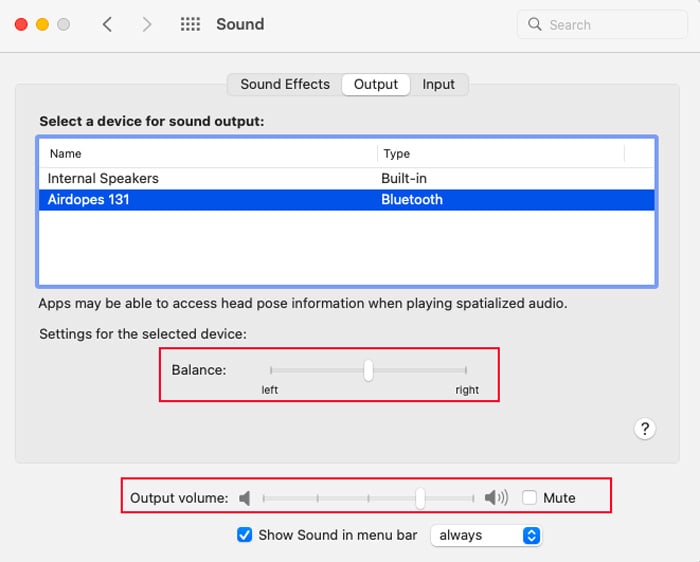The width and height of the screenshot is (700, 562).
Task: Click the low volume speaker icon
Action: (x=244, y=498)
